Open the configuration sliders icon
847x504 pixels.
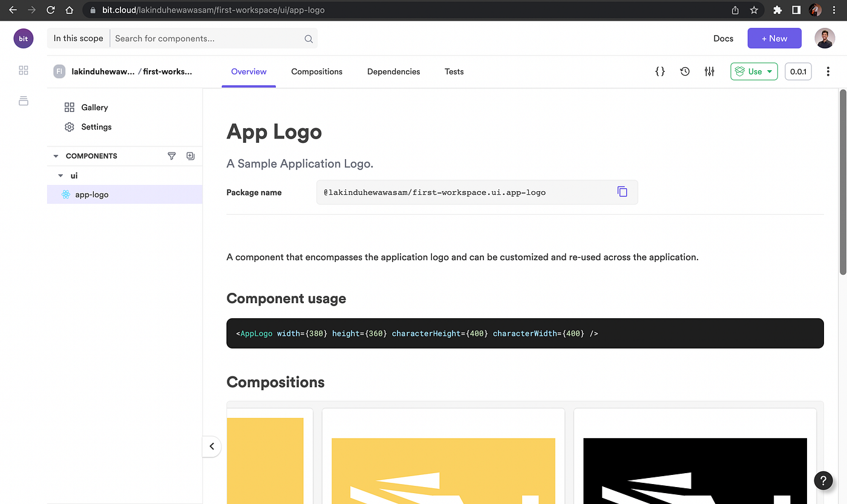point(710,71)
